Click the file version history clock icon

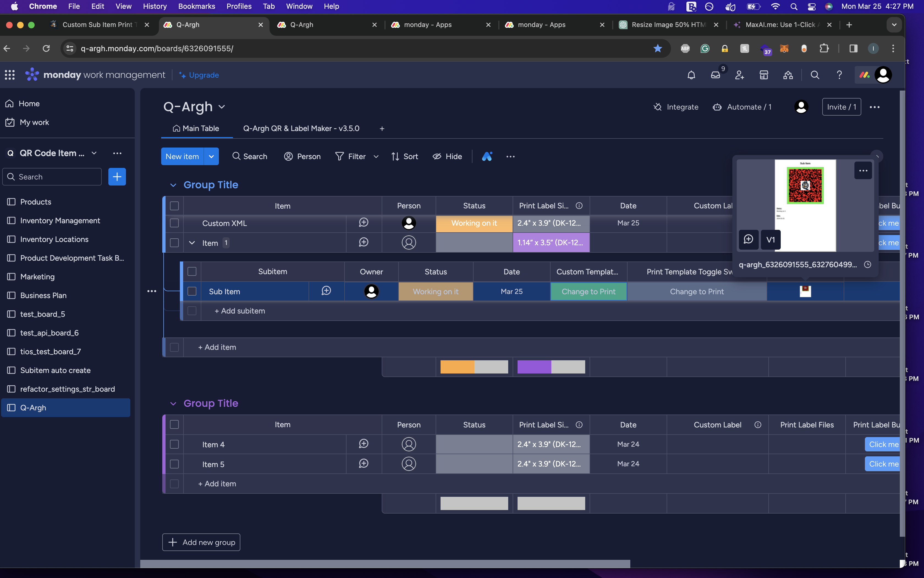868,265
